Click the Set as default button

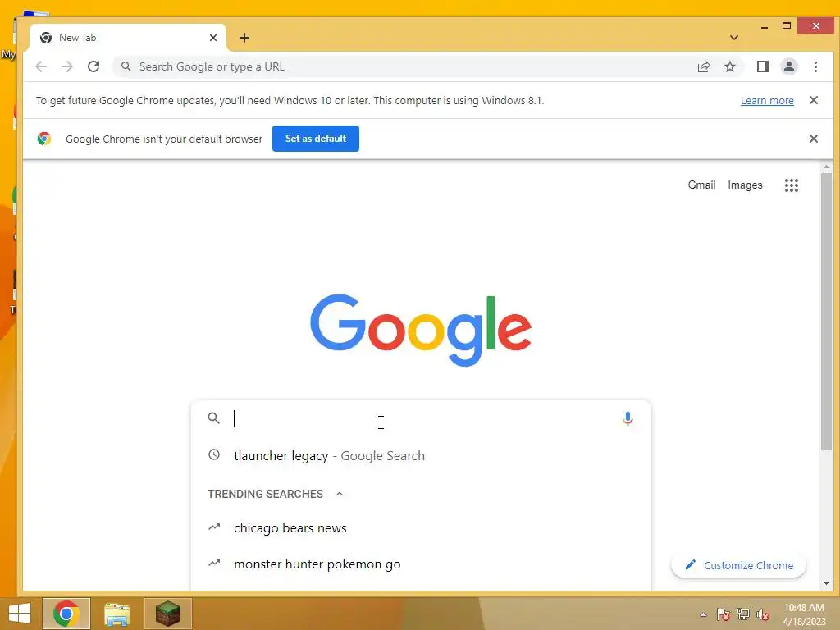point(316,139)
